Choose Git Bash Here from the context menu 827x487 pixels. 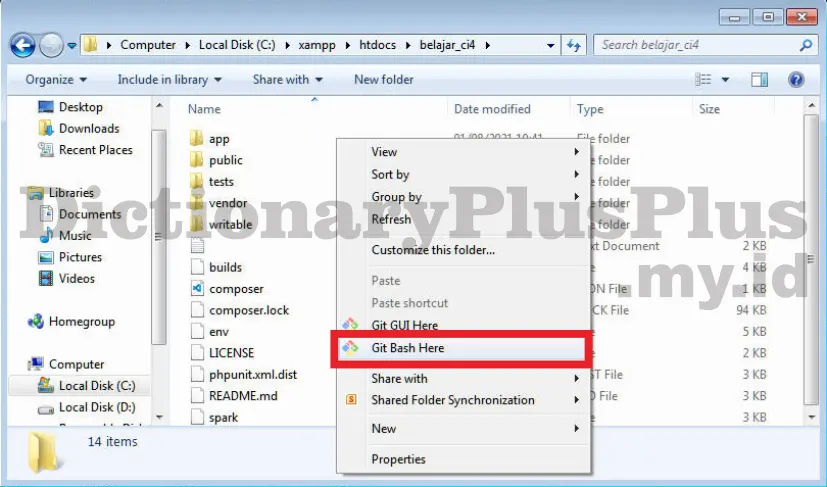point(463,348)
